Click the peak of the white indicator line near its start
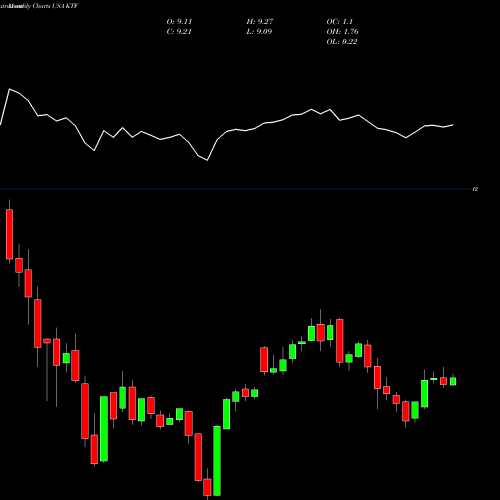 point(9,89)
